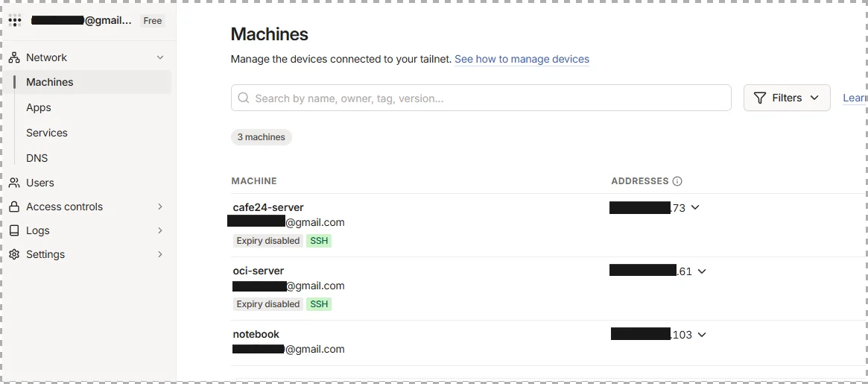Screen dimensions: 868x384
Task: Click the Logs book icon
Action: [x=14, y=230]
